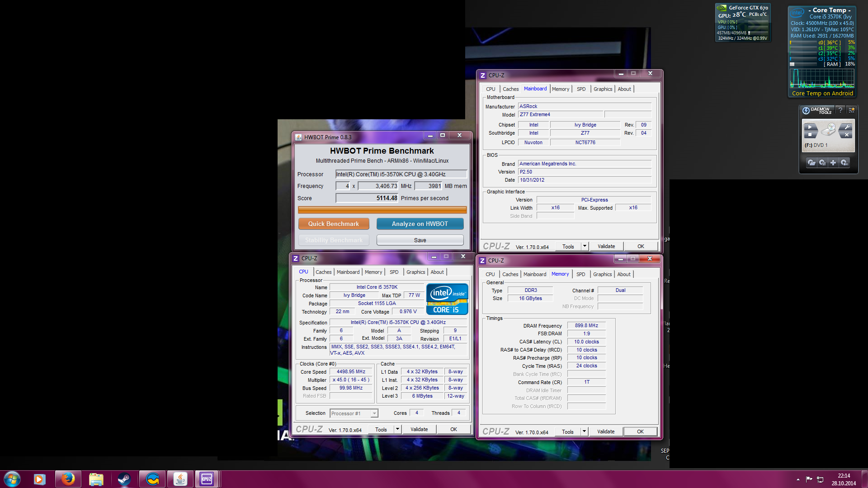Select the Core Speed value 4498.95 MHz

(x=351, y=372)
